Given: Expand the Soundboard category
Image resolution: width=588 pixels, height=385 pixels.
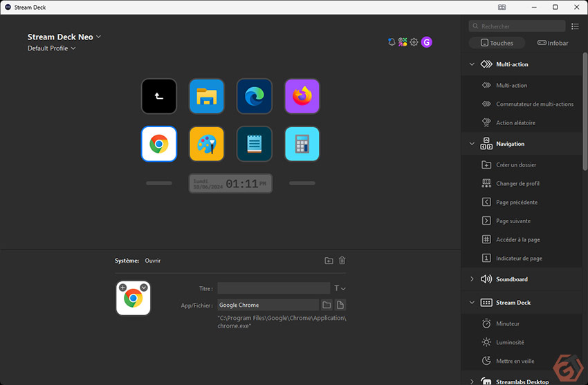Looking at the screenshot, I should (472, 279).
